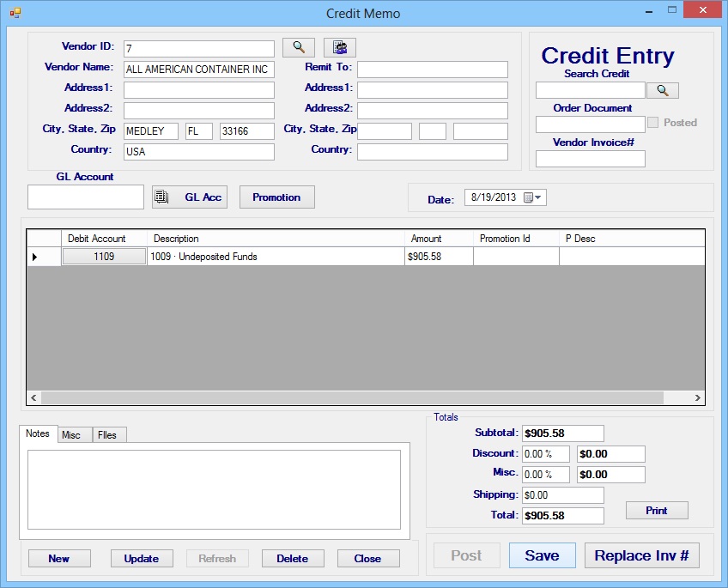Click the Discount amount field
The height and width of the screenshot is (588, 728).
[x=611, y=454]
